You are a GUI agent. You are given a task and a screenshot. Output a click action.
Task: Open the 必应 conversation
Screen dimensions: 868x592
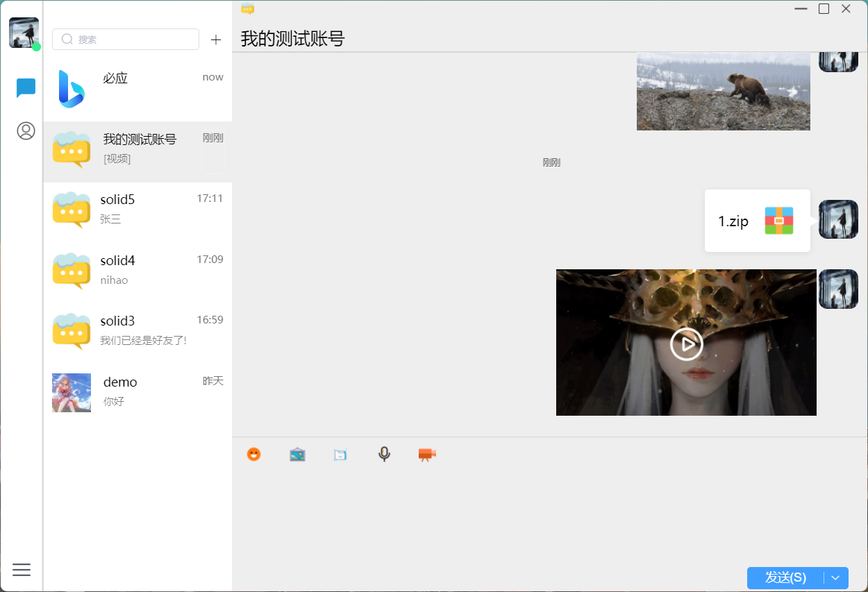tap(137, 92)
